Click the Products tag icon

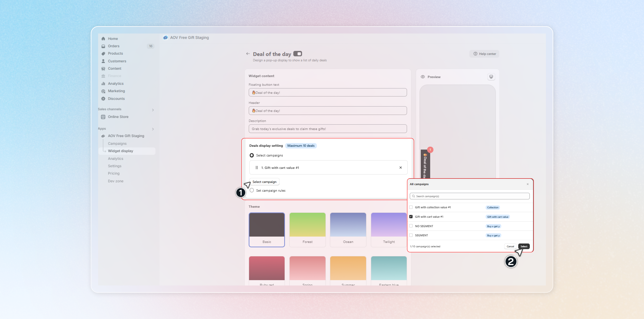coord(103,54)
